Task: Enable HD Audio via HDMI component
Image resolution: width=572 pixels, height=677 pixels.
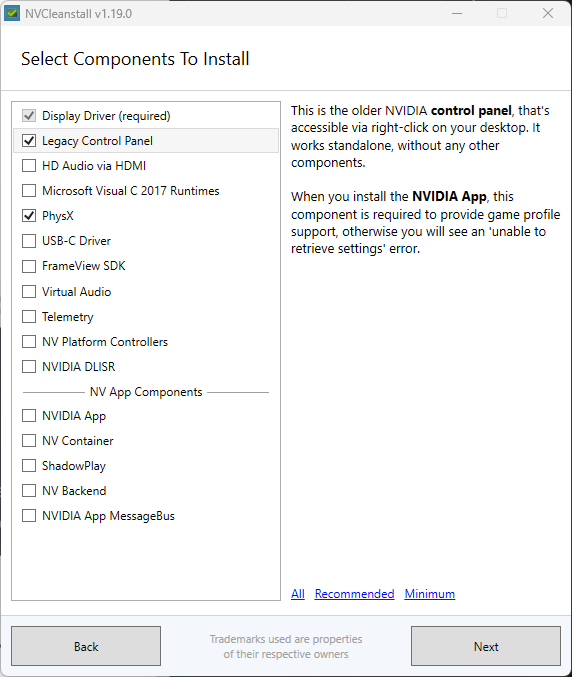Action: pyautogui.click(x=29, y=166)
